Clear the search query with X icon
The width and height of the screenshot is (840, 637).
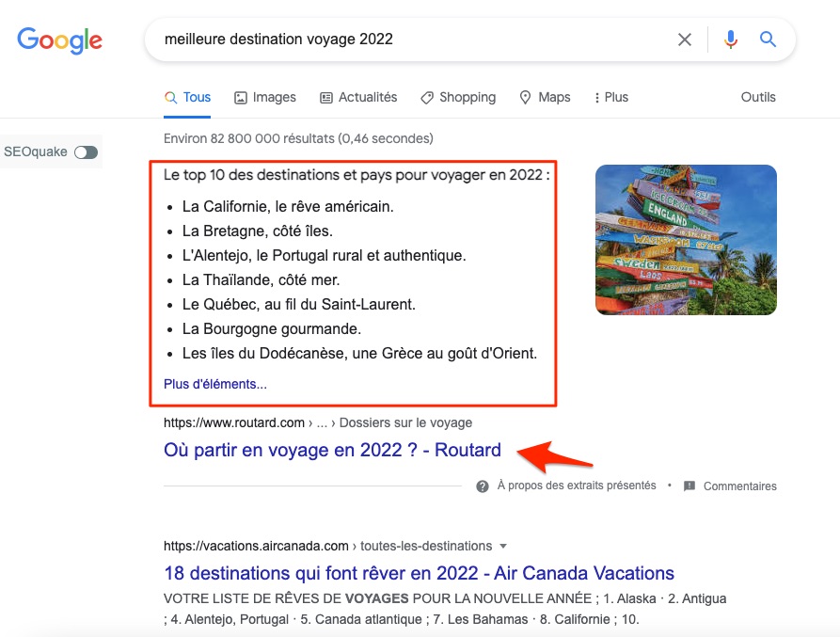[685, 40]
